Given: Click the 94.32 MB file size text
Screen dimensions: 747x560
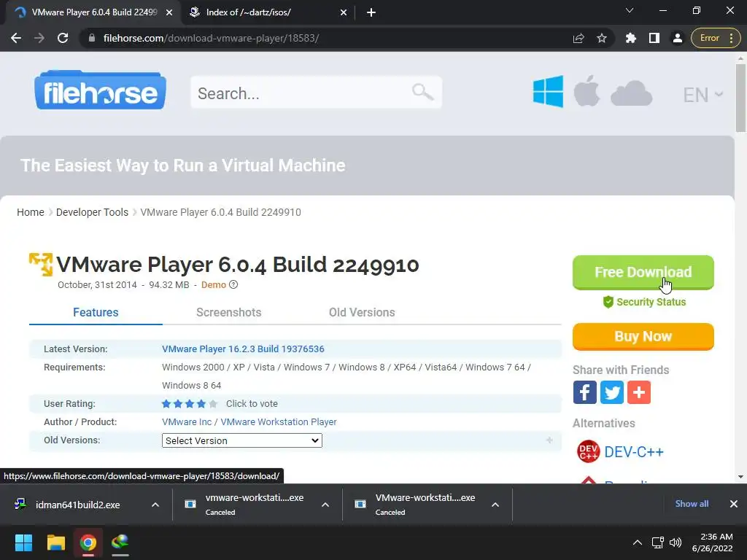Looking at the screenshot, I should (x=169, y=285).
